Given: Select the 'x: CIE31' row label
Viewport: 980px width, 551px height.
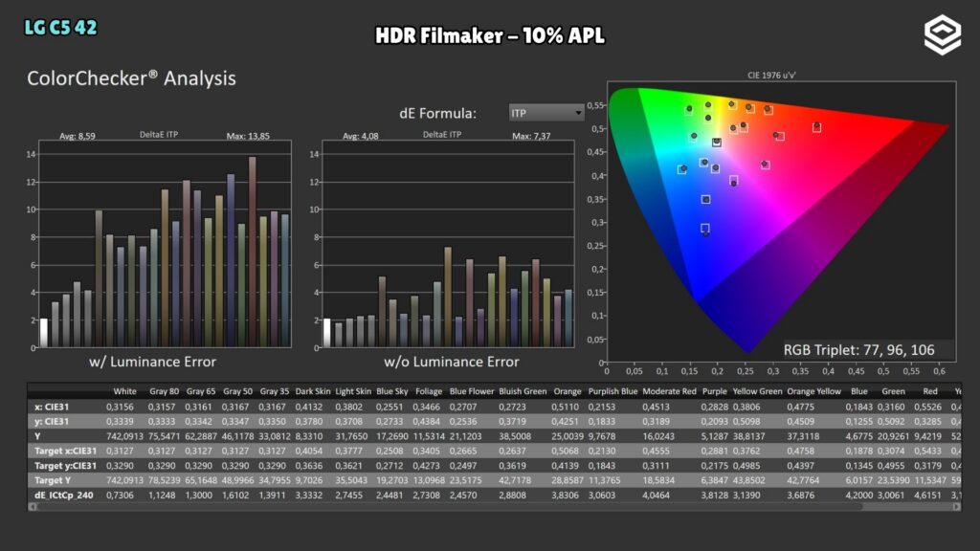Looking at the screenshot, I should tap(52, 407).
